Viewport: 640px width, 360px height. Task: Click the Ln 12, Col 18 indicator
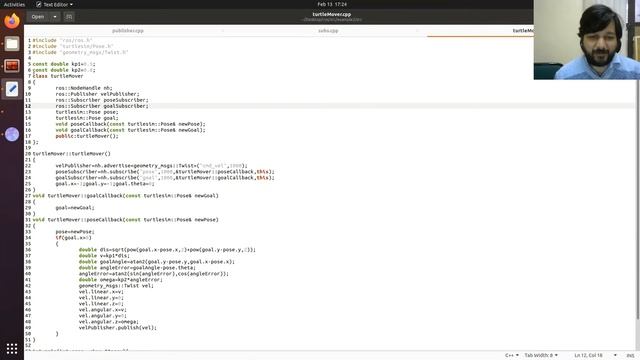pyautogui.click(x=588, y=355)
